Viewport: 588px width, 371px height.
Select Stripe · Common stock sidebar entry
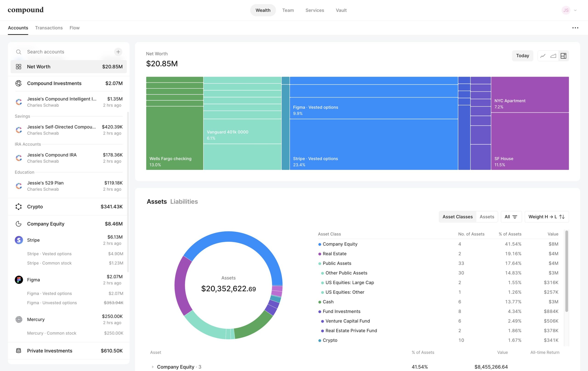75,263
